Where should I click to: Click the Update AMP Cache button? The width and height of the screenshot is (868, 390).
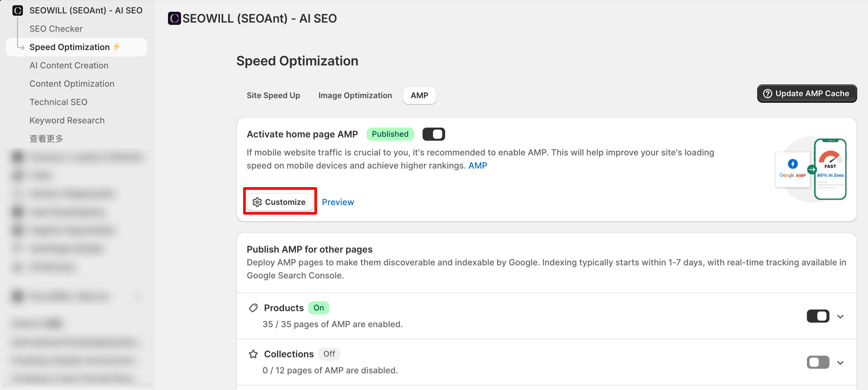pos(806,94)
